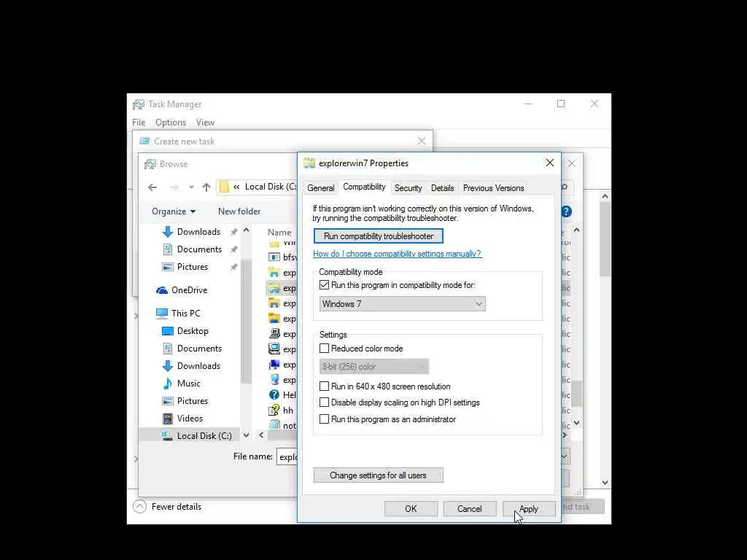Click the file list scroll left arrow
The width and height of the screenshot is (747, 560).
coord(261,435)
